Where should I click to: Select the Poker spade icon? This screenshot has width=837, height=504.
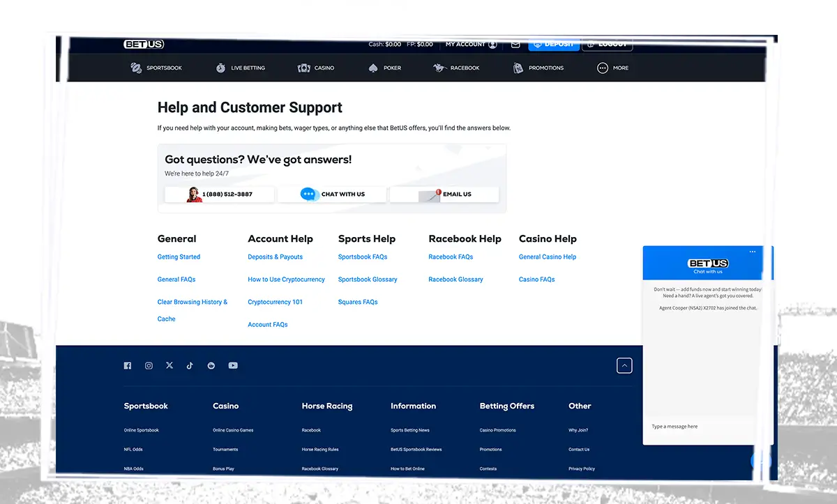[372, 68]
